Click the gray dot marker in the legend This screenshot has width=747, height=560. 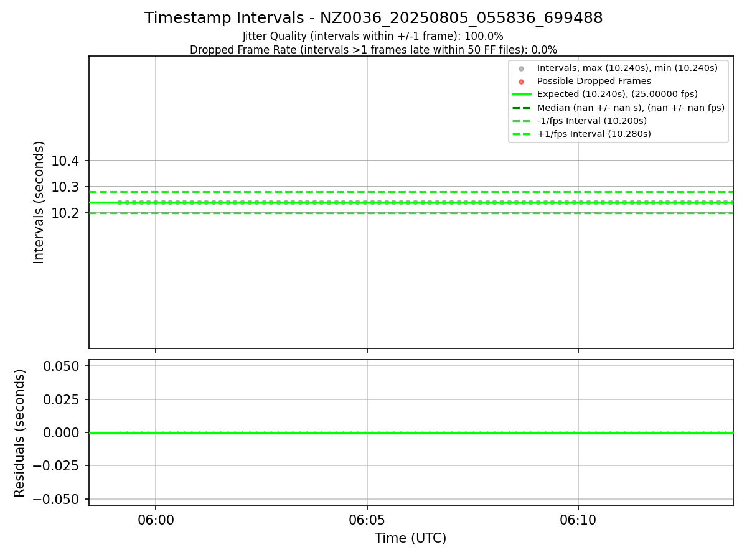(x=522, y=68)
